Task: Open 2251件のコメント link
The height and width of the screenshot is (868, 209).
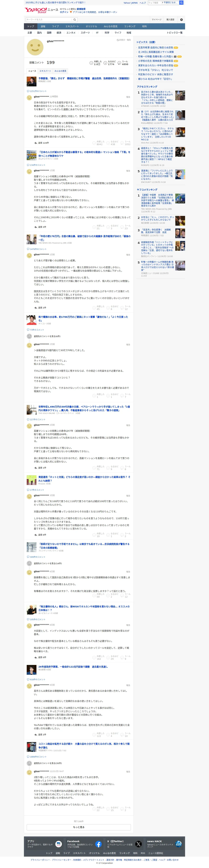Action: (x=38, y=91)
